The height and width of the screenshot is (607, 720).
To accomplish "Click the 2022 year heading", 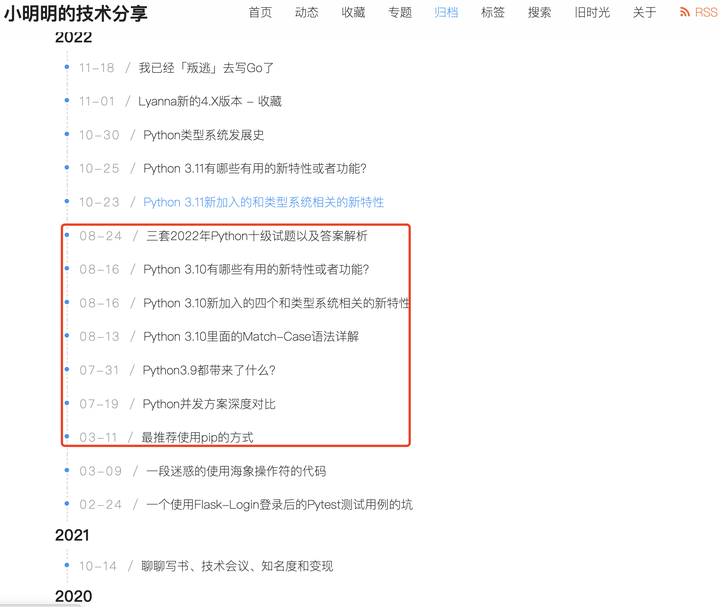I will point(73,38).
